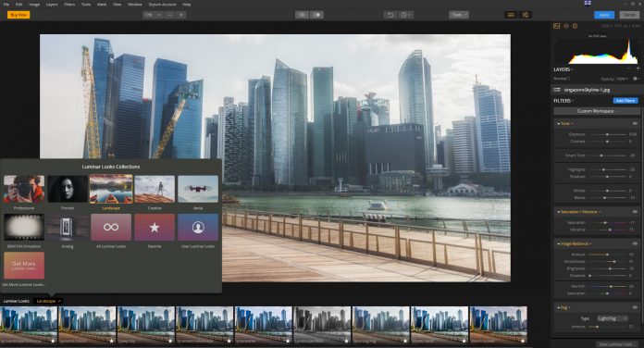Select the layers panel icon
644x348 pixels.
coord(566,26)
